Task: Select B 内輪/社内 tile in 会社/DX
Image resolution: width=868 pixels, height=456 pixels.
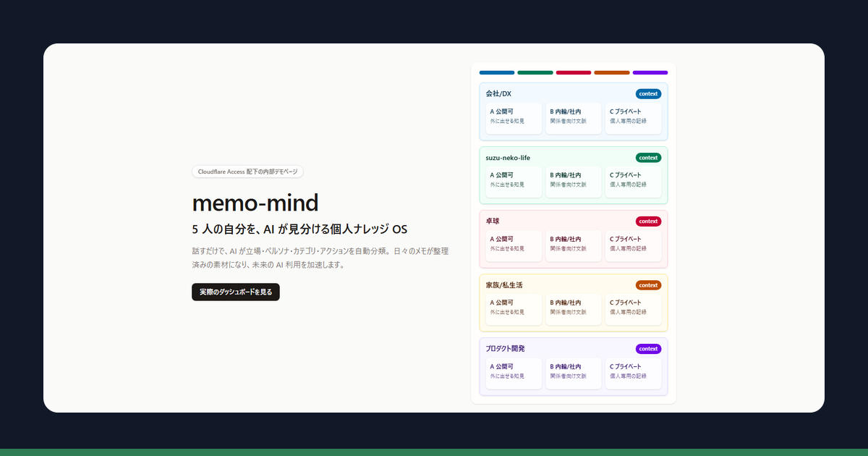Action: click(x=574, y=119)
